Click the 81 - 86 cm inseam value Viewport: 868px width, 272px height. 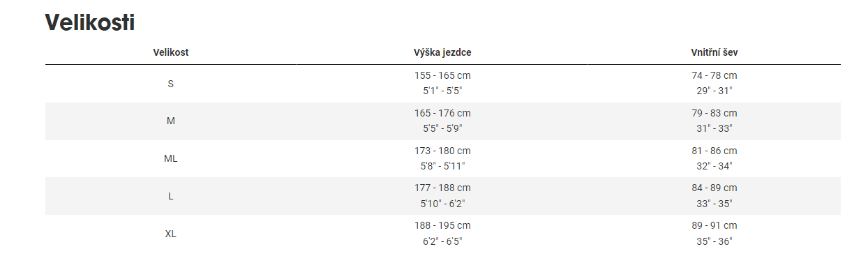[x=714, y=151]
